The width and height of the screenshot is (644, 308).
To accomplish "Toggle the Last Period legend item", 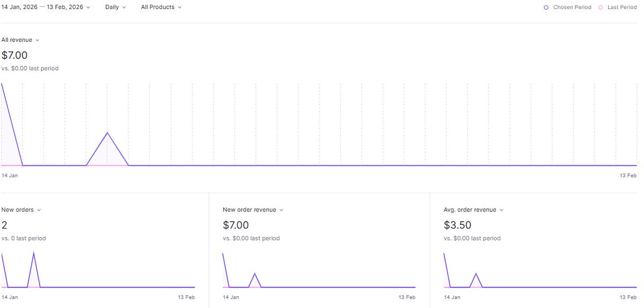I will click(x=617, y=8).
